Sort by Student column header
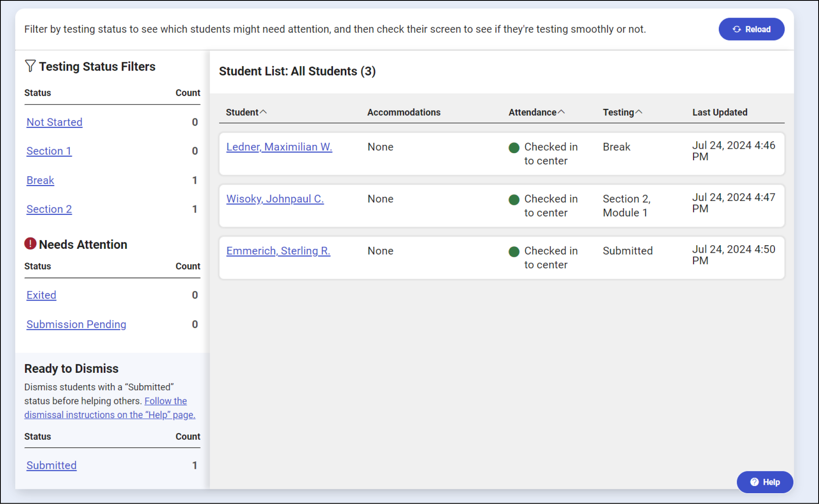The height and width of the screenshot is (504, 819). tap(246, 112)
